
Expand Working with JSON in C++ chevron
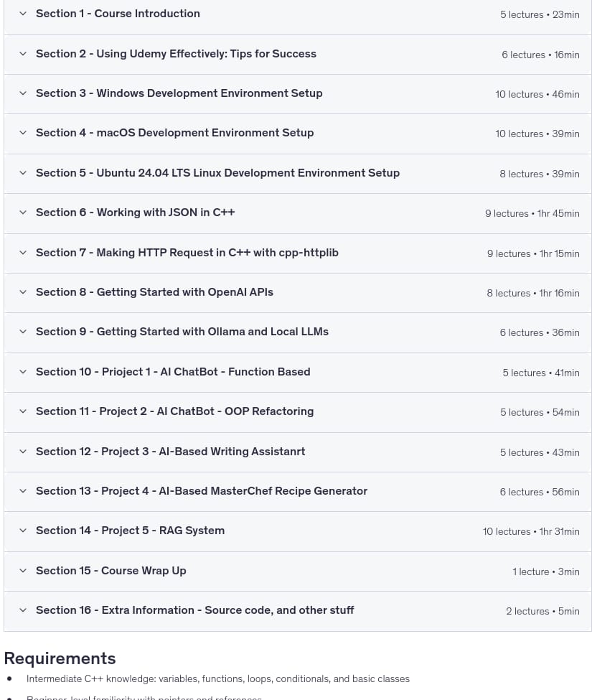(x=23, y=213)
